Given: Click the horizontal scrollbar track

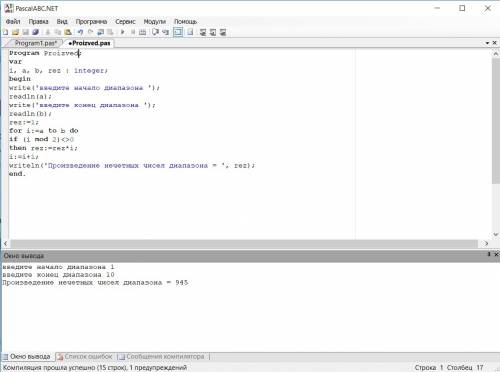Looking at the screenshot, I should [245, 244].
